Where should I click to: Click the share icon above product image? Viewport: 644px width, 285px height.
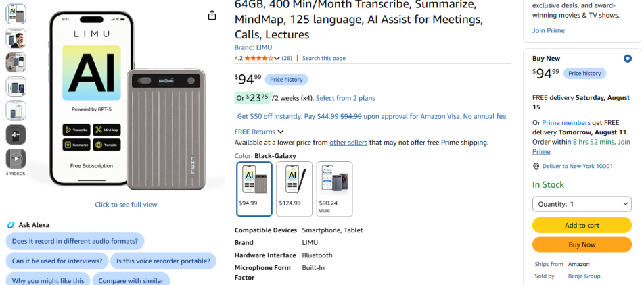point(212,16)
